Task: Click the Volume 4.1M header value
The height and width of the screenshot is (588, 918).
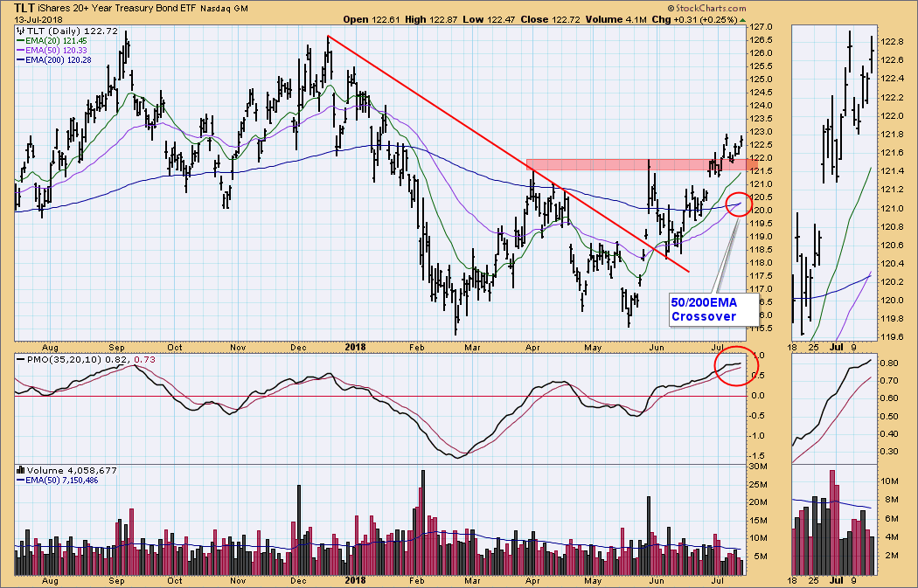Action: pyautogui.click(x=615, y=19)
